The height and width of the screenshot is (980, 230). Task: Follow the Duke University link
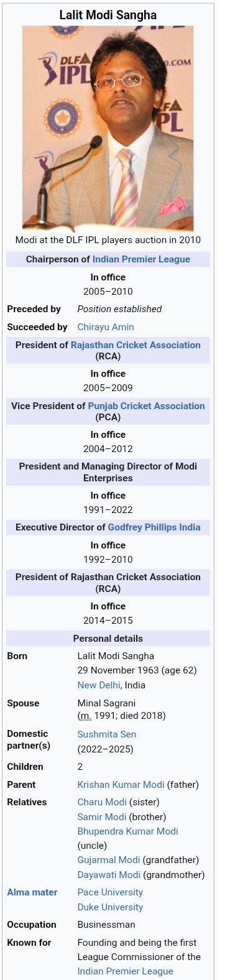110,907
